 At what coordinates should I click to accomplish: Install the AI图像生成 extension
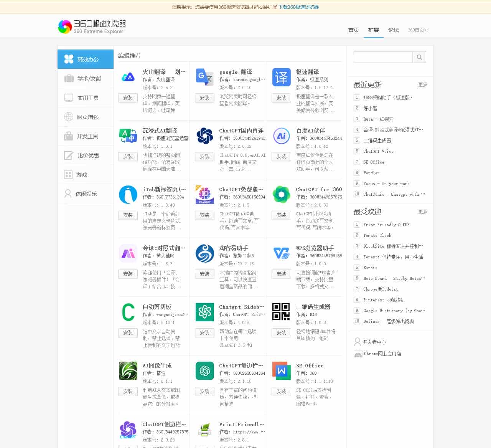[x=128, y=392]
